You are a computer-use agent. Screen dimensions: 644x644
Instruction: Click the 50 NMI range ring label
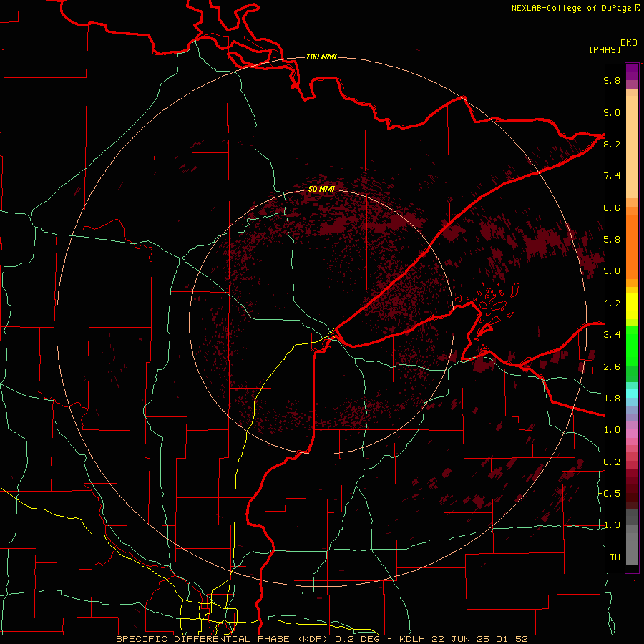click(x=321, y=189)
